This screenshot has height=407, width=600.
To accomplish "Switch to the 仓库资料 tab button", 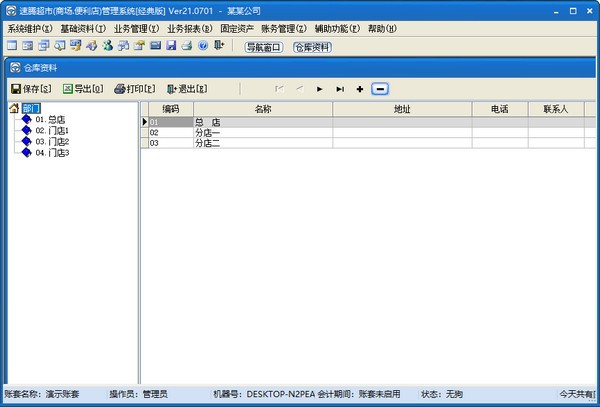I will tap(312, 47).
